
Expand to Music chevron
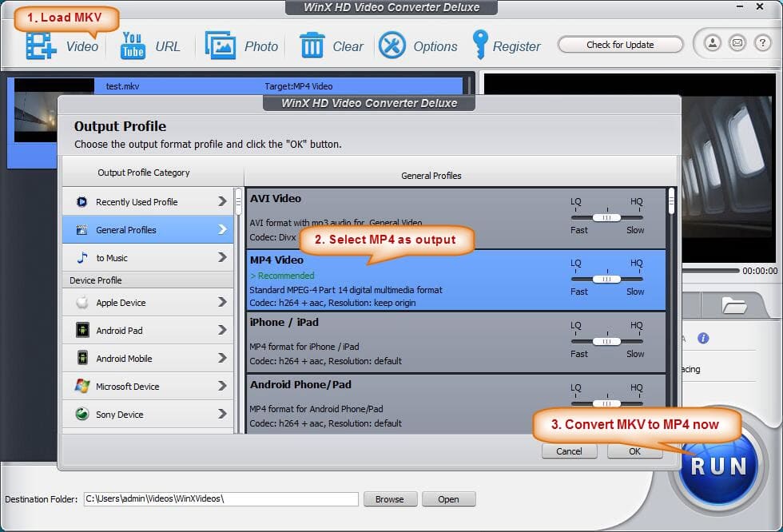[222, 257]
